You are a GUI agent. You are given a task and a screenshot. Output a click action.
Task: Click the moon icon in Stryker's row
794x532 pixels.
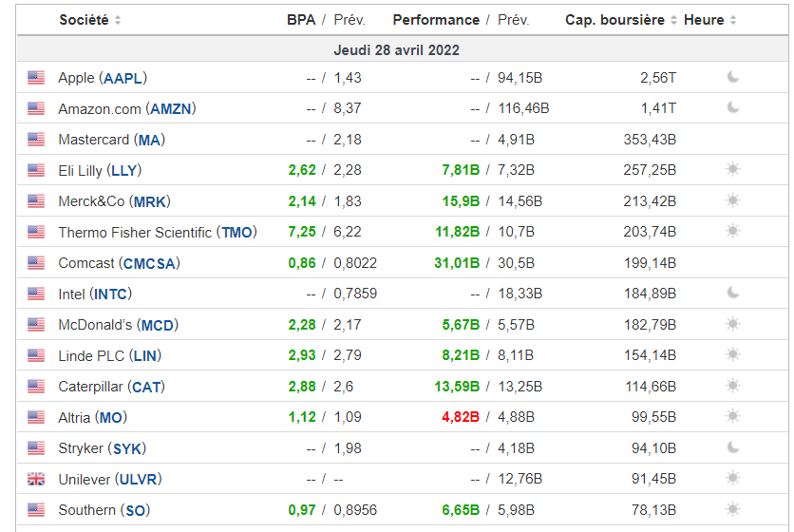click(x=733, y=448)
